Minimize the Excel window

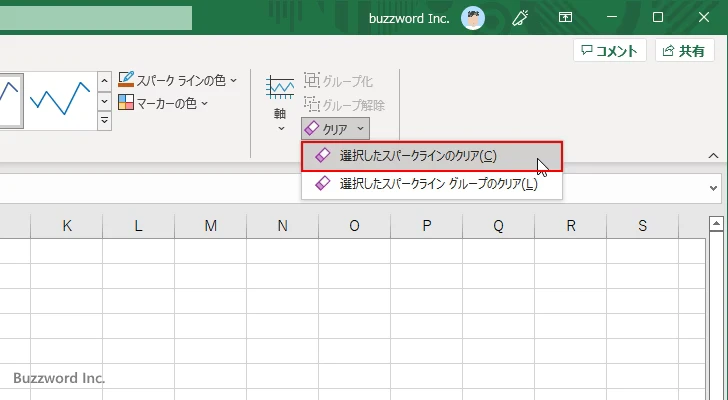click(612, 17)
